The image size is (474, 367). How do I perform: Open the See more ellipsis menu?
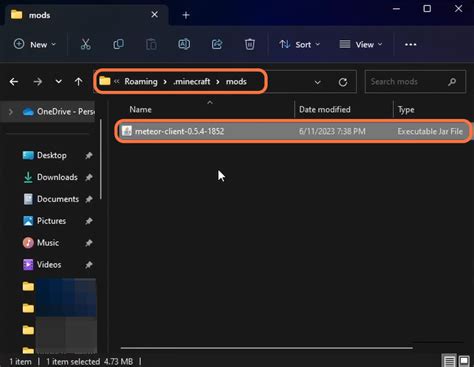pos(410,44)
